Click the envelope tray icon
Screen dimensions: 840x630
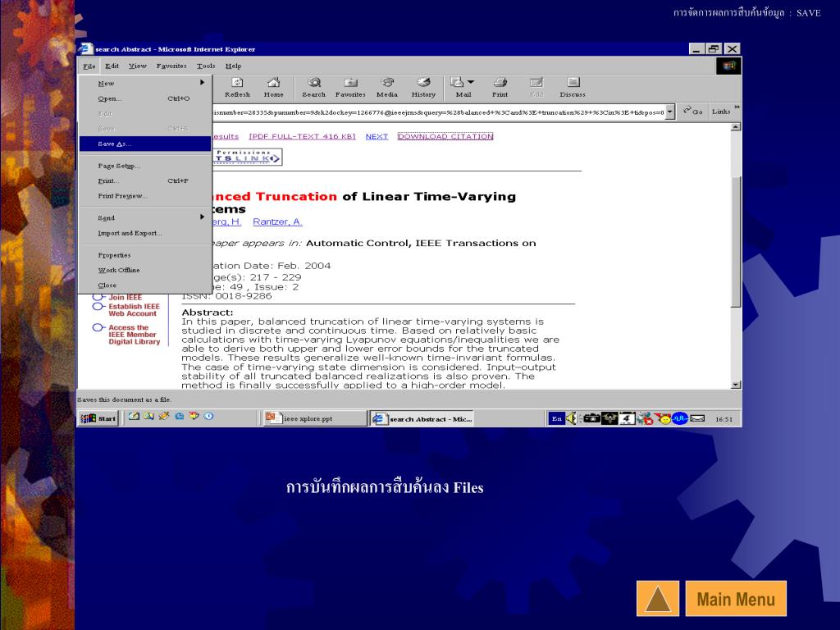[x=697, y=418]
